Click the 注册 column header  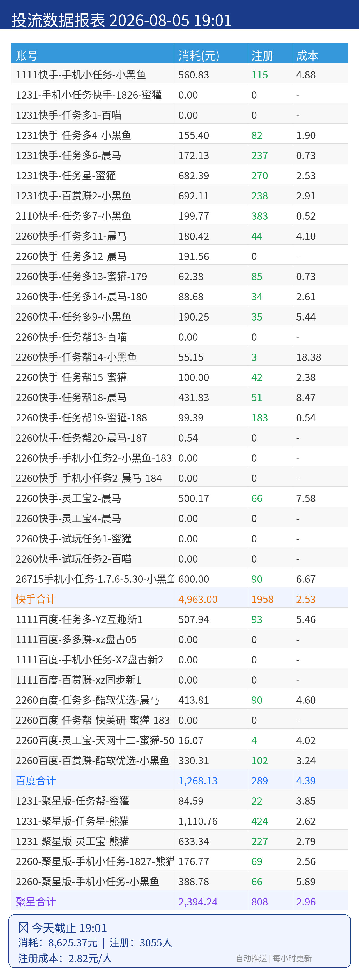tap(262, 55)
